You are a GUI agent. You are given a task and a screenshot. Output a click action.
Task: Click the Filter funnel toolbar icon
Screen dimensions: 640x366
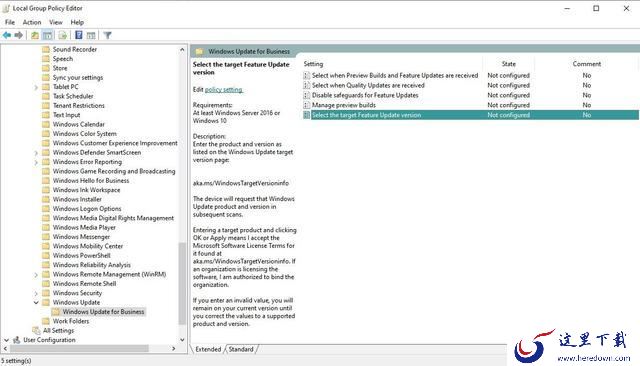[107, 35]
